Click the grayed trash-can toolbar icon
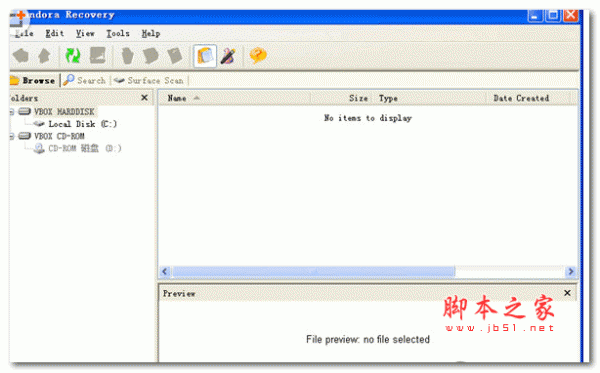 pyautogui.click(x=127, y=56)
